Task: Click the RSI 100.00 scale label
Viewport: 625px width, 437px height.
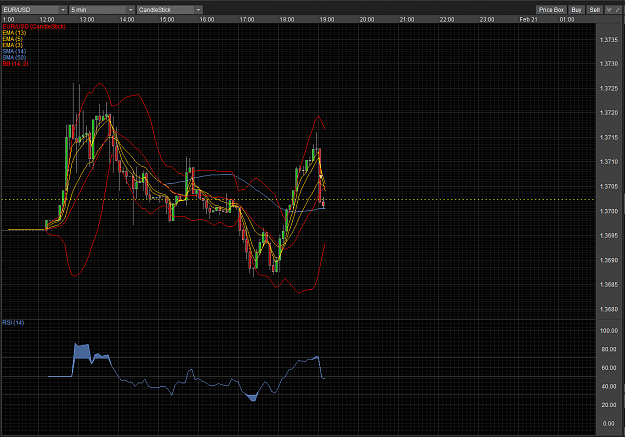Action: pyautogui.click(x=609, y=331)
